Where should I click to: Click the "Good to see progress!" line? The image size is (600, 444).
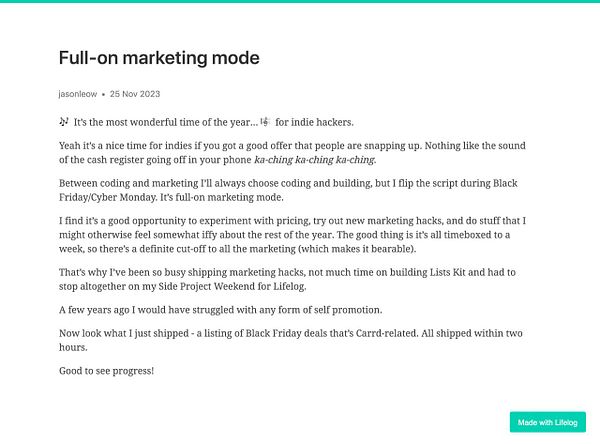click(x=106, y=371)
